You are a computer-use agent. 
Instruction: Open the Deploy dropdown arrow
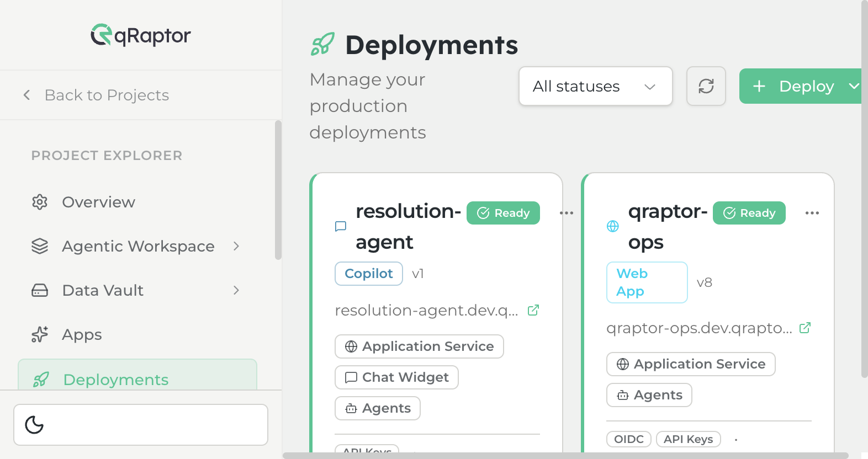854,86
